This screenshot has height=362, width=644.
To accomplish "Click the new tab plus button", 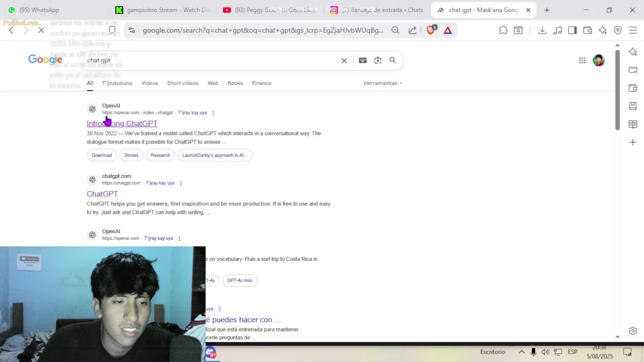I will pos(547,10).
